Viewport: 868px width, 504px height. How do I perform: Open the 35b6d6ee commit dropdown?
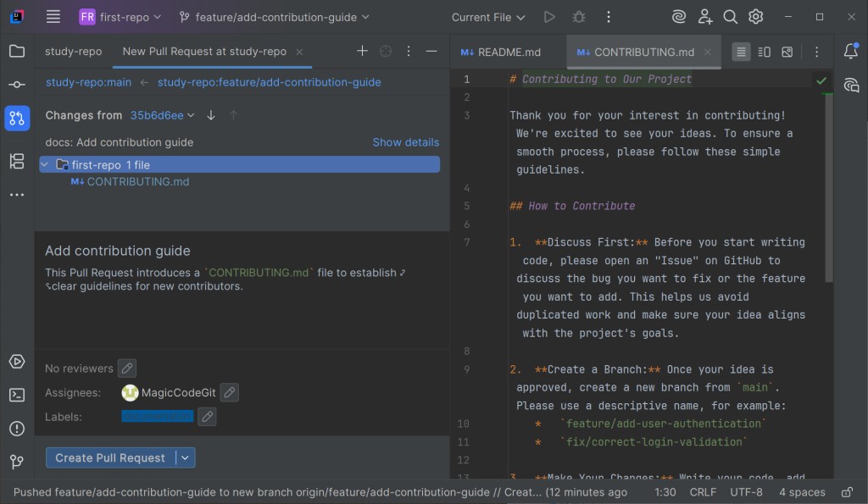point(162,115)
